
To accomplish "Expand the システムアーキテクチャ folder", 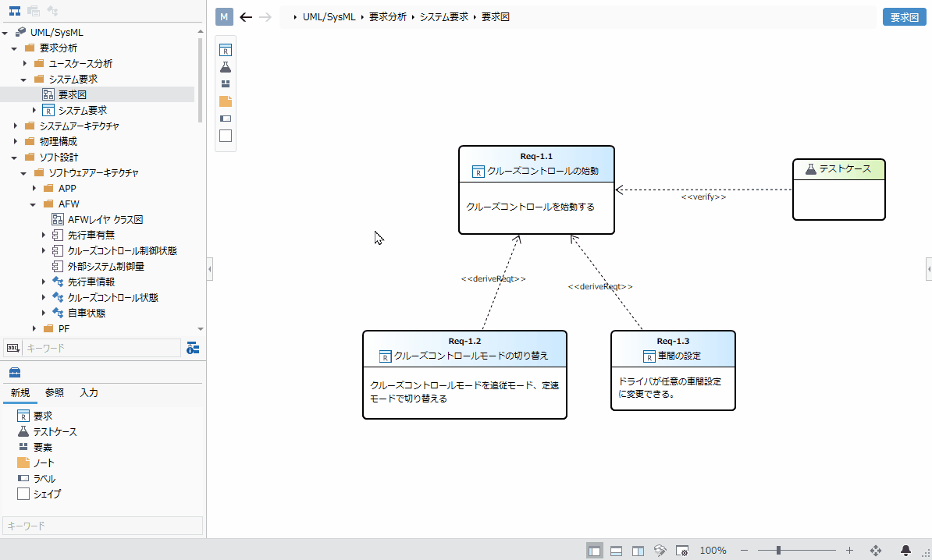I will coord(15,126).
